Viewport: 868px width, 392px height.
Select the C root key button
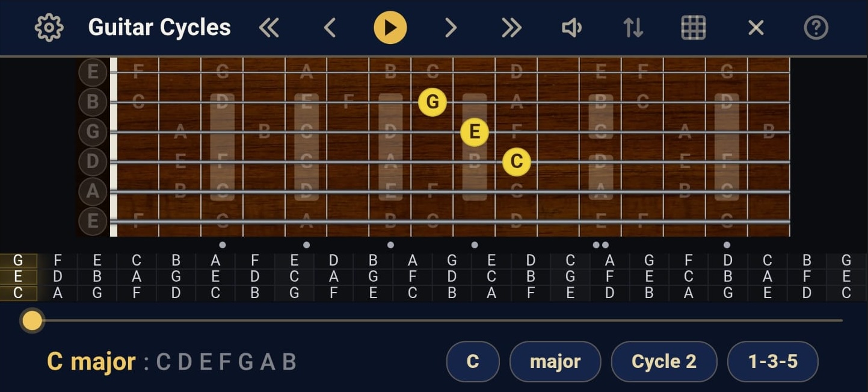coord(473,361)
